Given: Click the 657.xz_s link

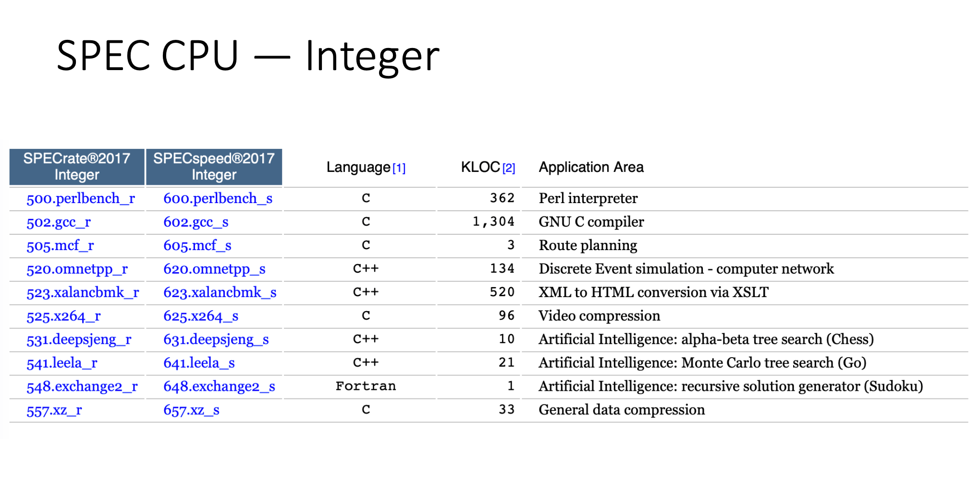Looking at the screenshot, I should pyautogui.click(x=191, y=410).
